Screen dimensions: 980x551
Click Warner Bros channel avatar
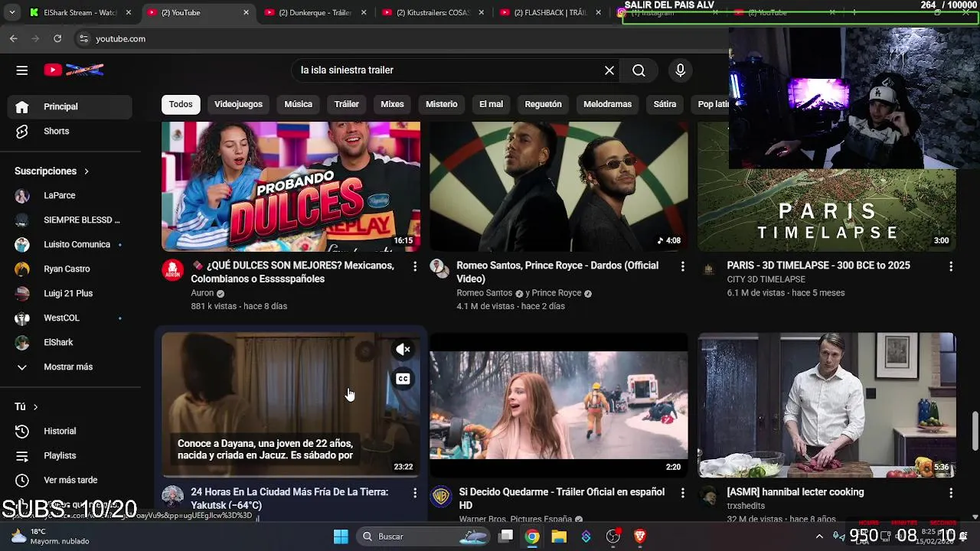coord(441,497)
